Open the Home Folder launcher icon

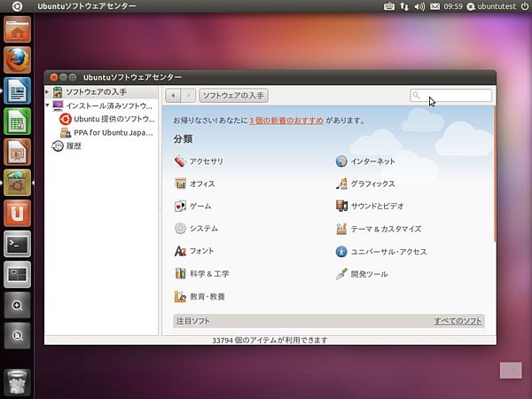coord(18,29)
